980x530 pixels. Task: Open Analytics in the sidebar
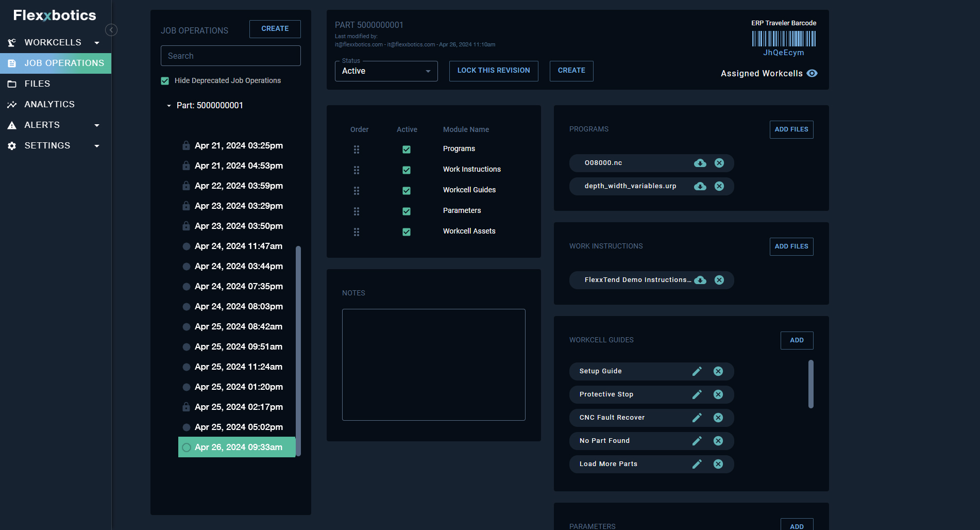coord(49,104)
